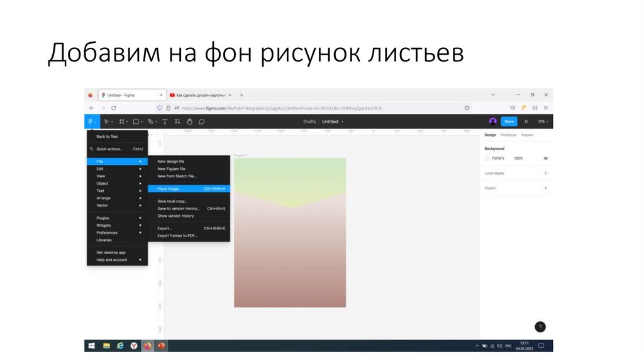Expand the Untitled file name dropdown
This screenshot has height=361, width=644.
coord(343,121)
